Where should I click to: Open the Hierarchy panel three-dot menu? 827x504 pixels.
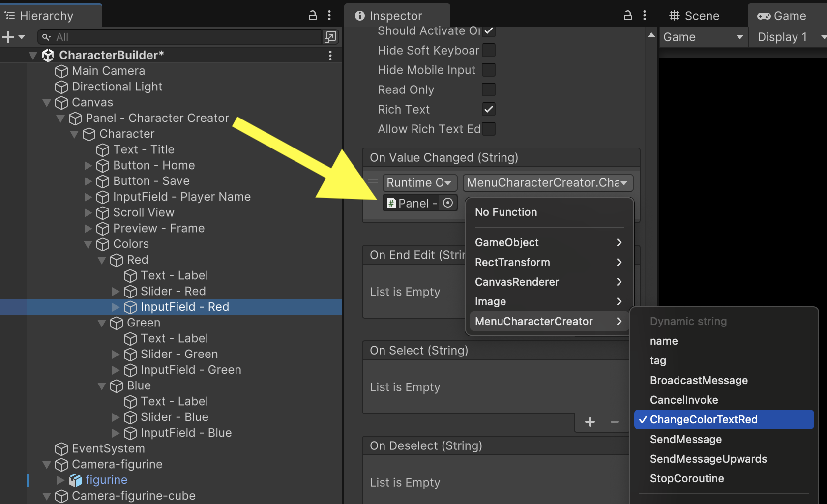(x=329, y=16)
